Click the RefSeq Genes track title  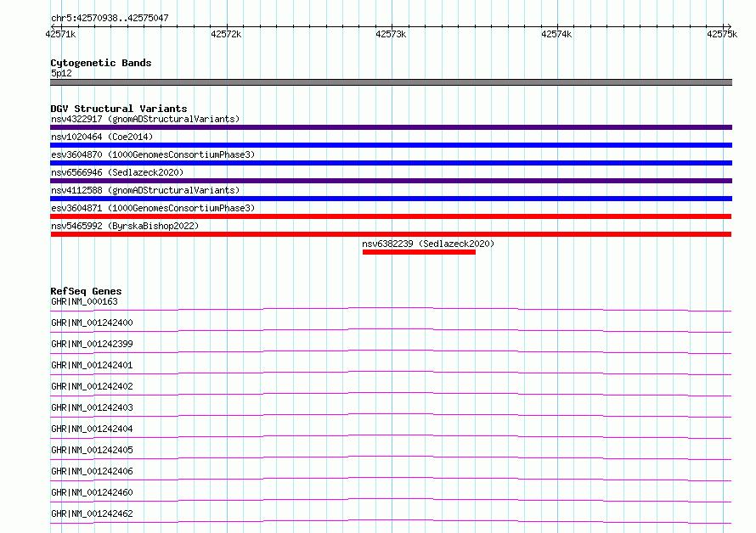pos(86,291)
